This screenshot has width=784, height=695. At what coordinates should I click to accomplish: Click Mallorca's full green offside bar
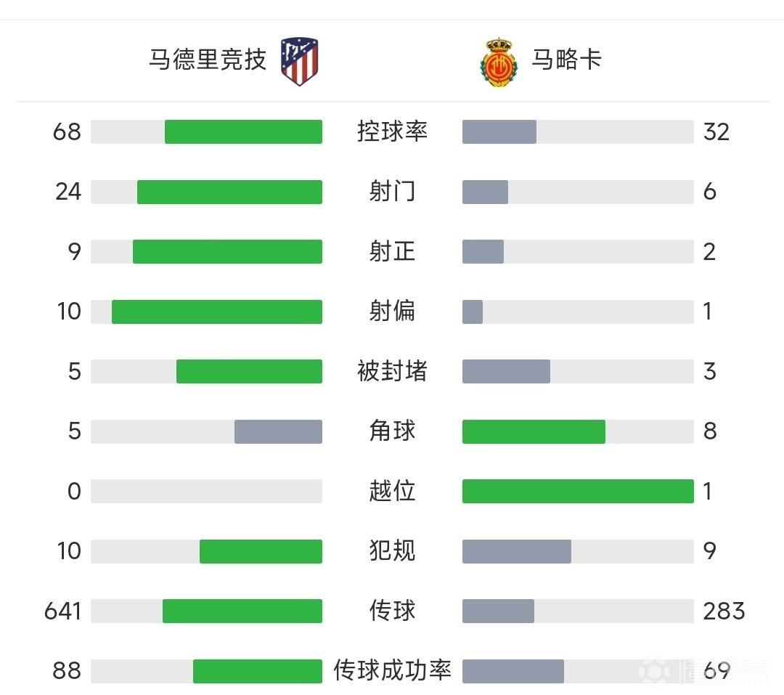[x=578, y=492]
